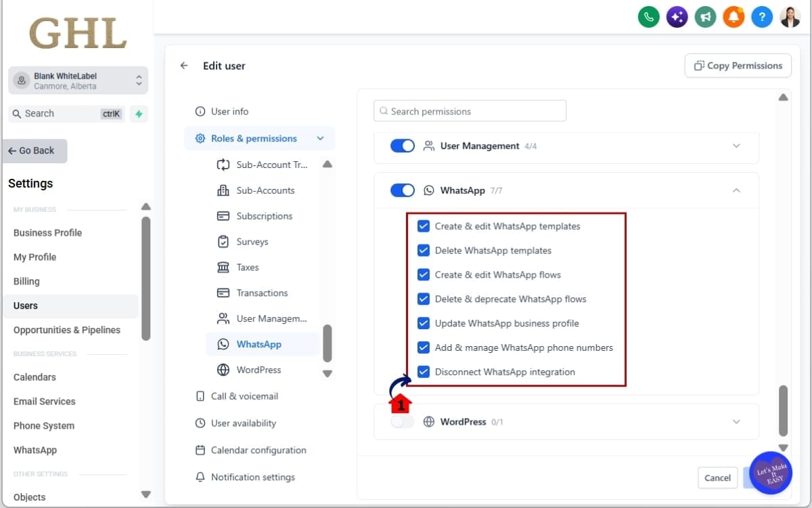Click the Search permissions field
The width and height of the screenshot is (812, 508).
click(470, 111)
